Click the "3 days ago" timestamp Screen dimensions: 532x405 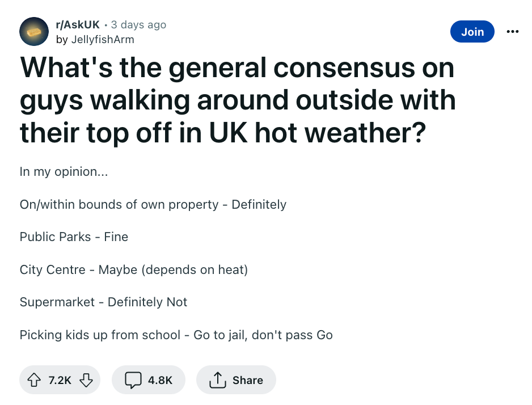[x=138, y=24]
